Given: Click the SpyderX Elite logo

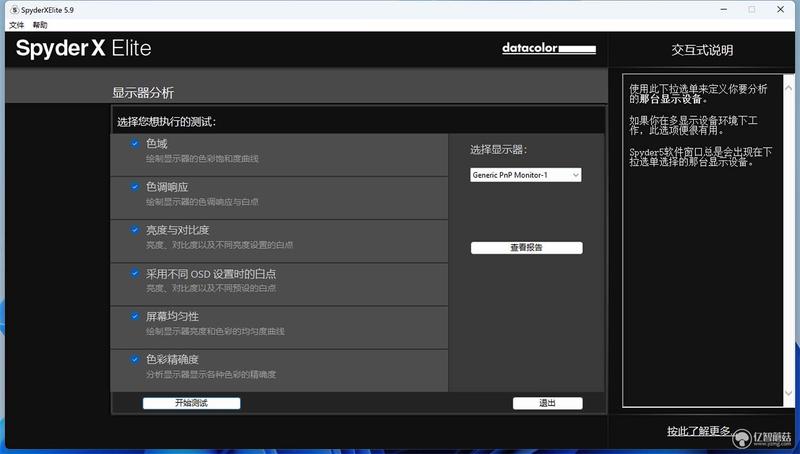Looking at the screenshot, I should 84,48.
